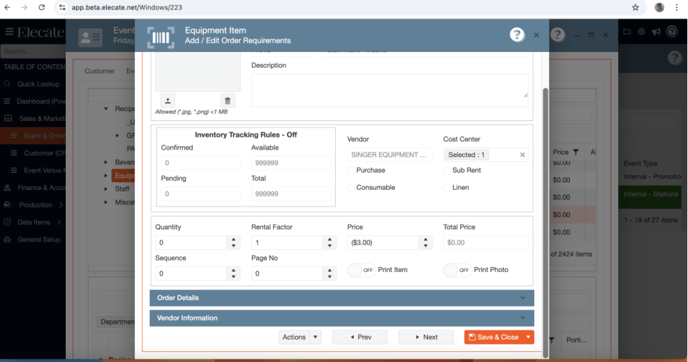Open Quick Lookup in sidebar

tap(38, 84)
